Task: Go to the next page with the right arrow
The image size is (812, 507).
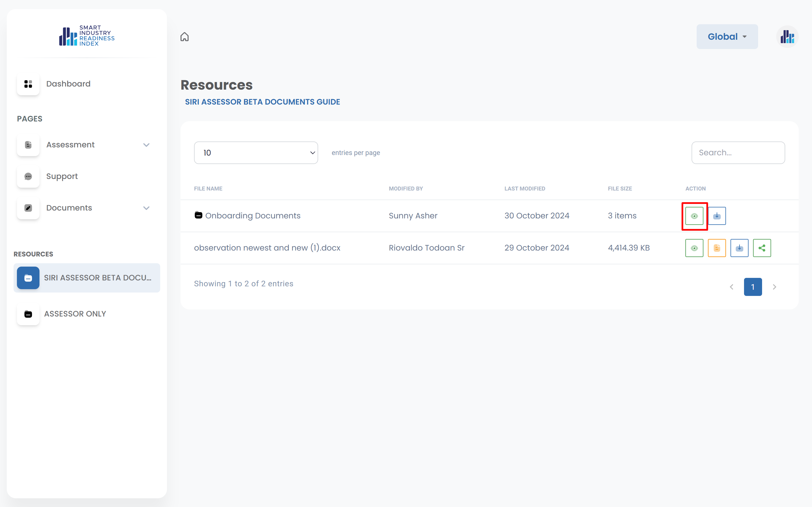Action: pyautogui.click(x=774, y=287)
